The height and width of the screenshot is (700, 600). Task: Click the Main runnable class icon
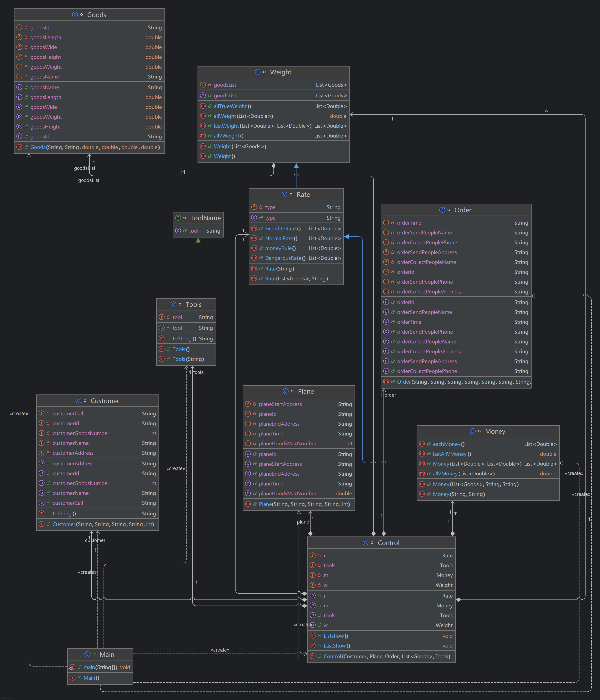click(x=87, y=654)
